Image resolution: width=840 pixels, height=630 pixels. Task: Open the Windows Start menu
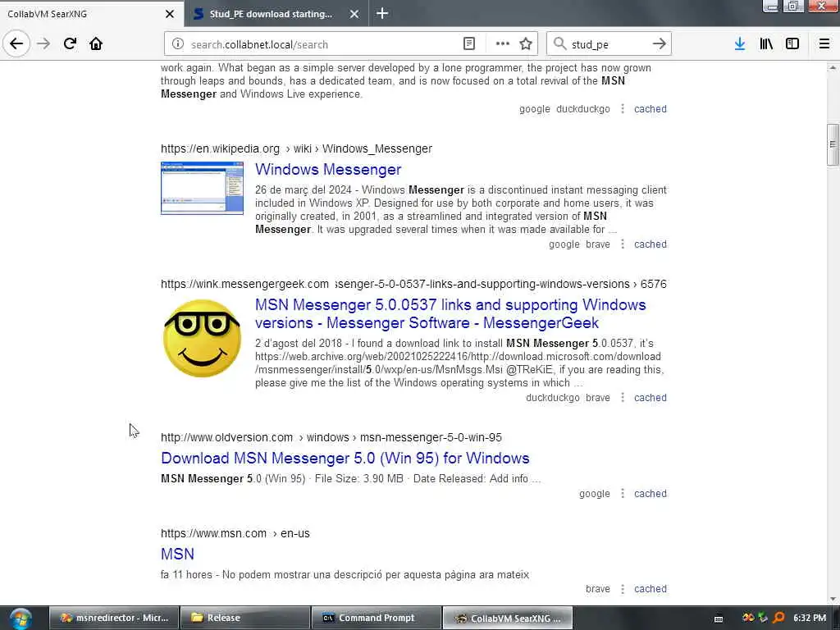coord(21,619)
